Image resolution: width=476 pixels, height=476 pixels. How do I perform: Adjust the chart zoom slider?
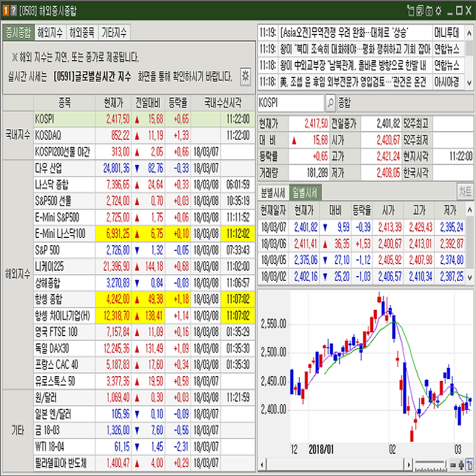(x=431, y=465)
